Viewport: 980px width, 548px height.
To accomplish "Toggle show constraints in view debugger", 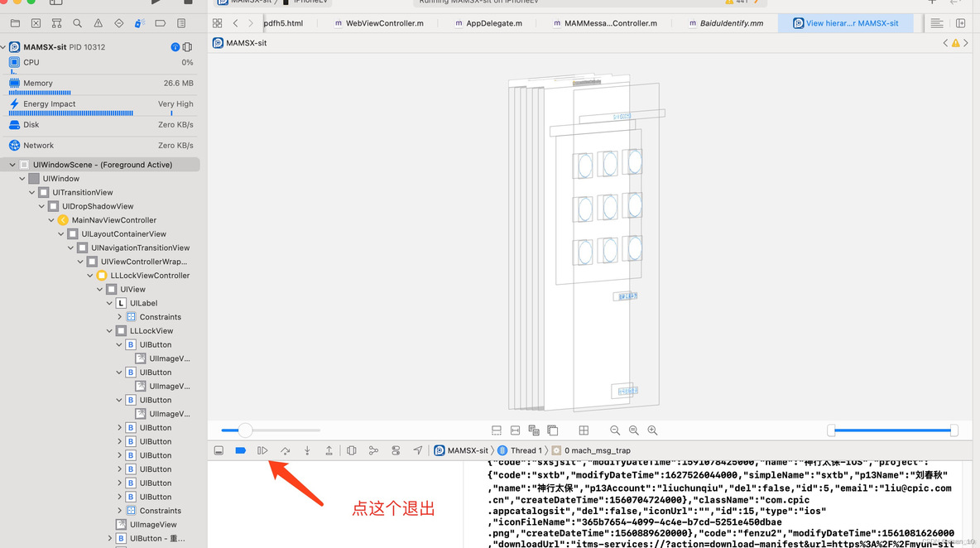I will click(515, 430).
